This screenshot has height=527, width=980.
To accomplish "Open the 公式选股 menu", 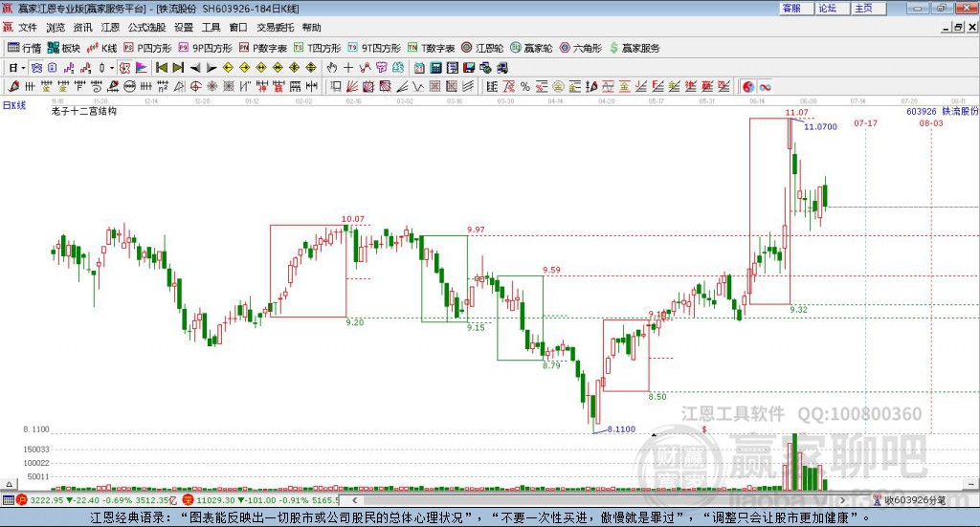I will (x=146, y=28).
